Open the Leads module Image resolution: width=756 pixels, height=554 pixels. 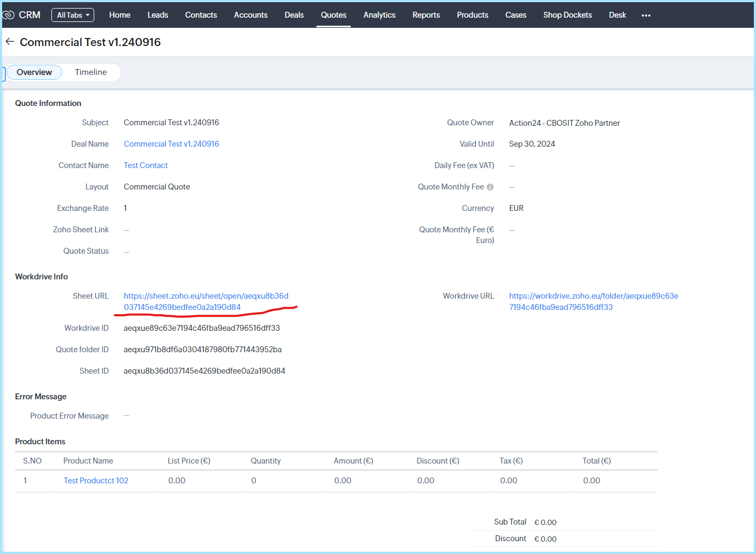click(157, 15)
